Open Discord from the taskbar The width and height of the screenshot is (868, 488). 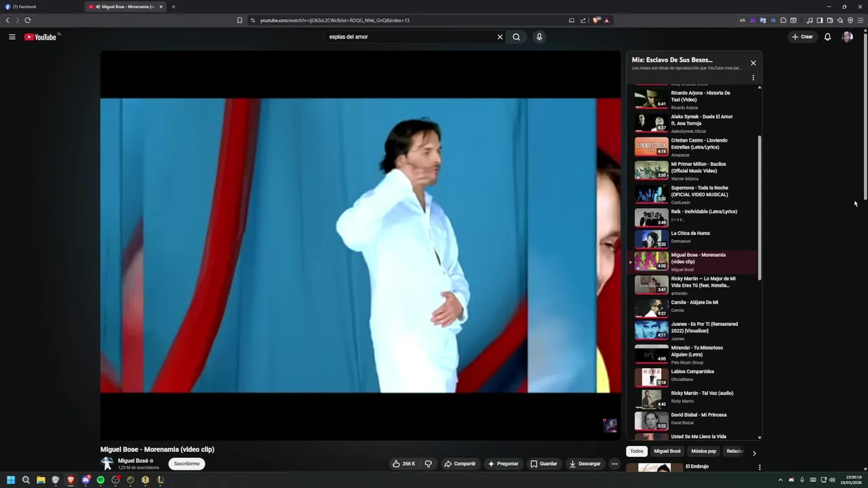click(x=85, y=480)
